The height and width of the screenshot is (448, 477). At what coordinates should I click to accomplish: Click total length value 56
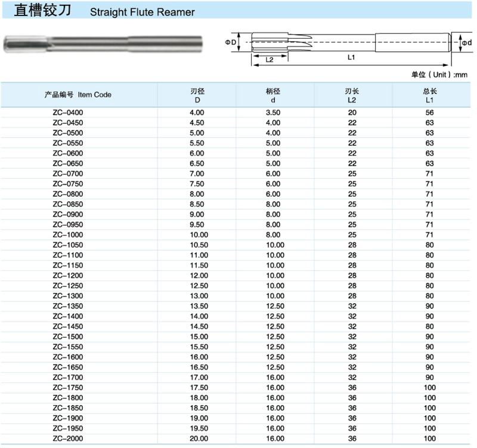[x=429, y=113]
